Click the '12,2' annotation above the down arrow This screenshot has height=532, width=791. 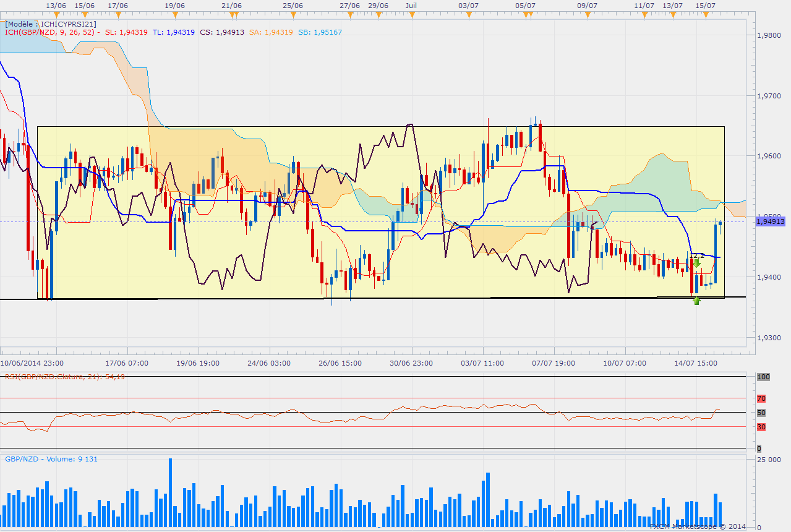click(697, 255)
